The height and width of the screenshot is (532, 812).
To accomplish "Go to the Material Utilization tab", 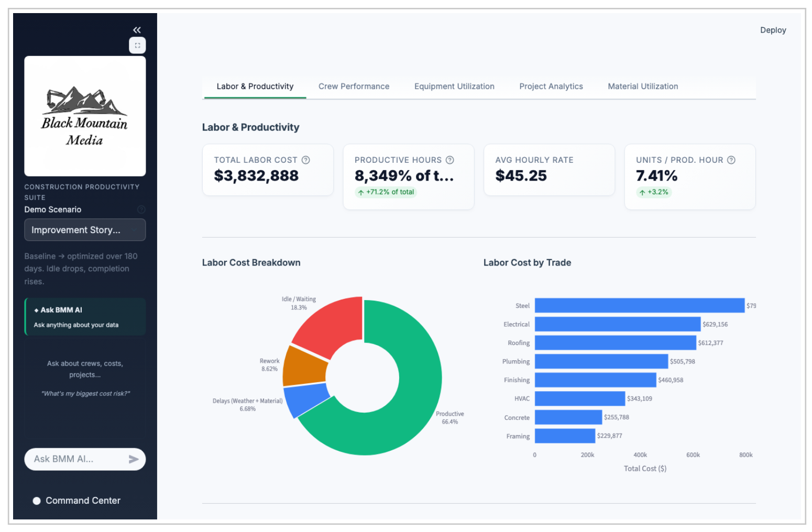I will 643,86.
